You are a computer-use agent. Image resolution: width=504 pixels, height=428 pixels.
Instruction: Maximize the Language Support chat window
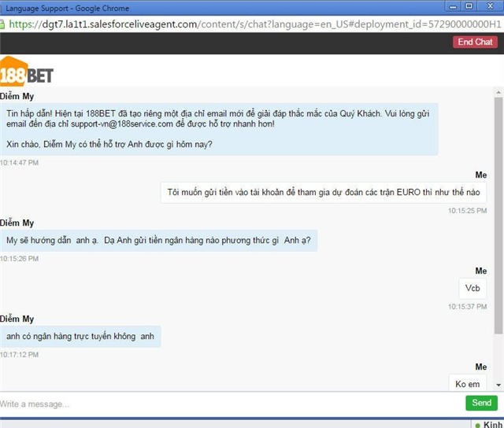click(x=469, y=6)
